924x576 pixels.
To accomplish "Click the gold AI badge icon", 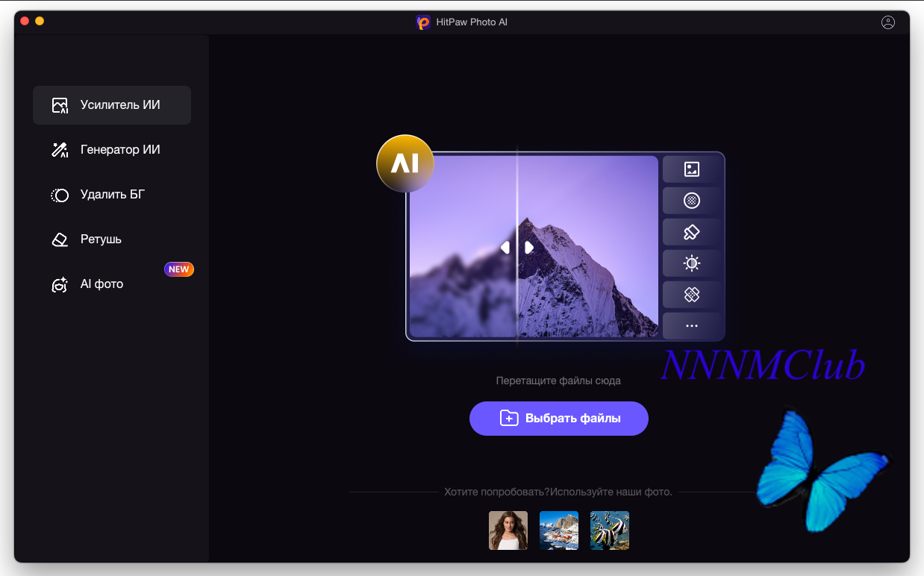I will (x=405, y=163).
